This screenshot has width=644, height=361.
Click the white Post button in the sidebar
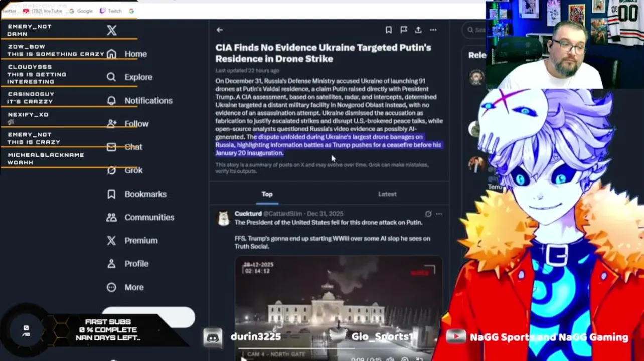[148, 318]
